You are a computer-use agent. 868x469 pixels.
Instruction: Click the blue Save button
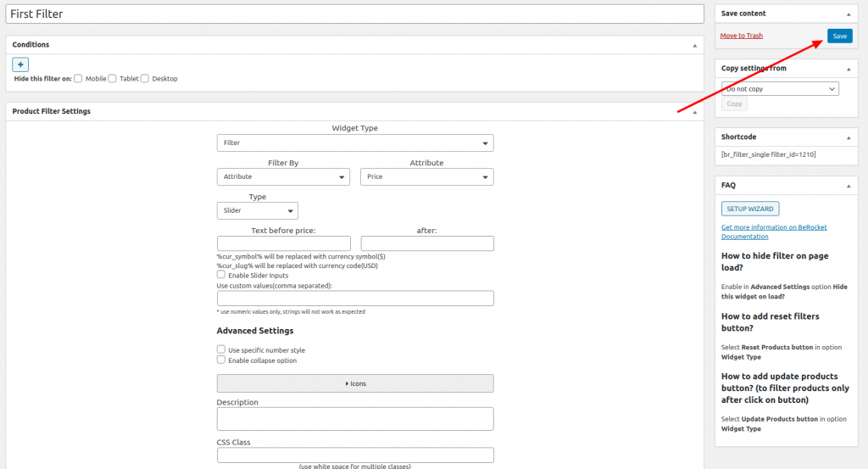click(x=839, y=36)
